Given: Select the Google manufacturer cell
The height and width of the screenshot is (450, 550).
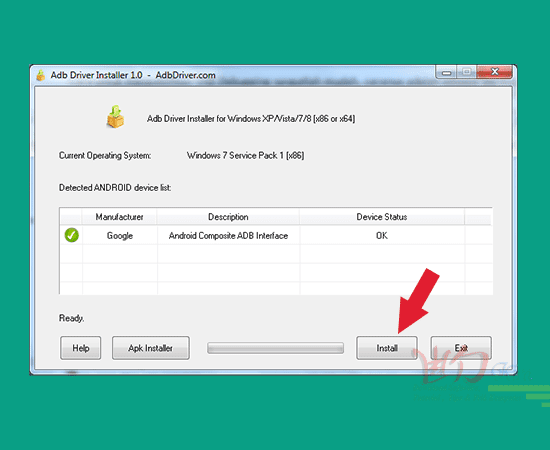Looking at the screenshot, I should pos(120,235).
